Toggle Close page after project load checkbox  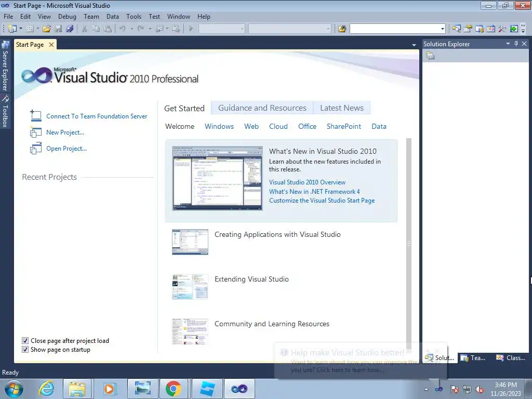tap(25, 341)
